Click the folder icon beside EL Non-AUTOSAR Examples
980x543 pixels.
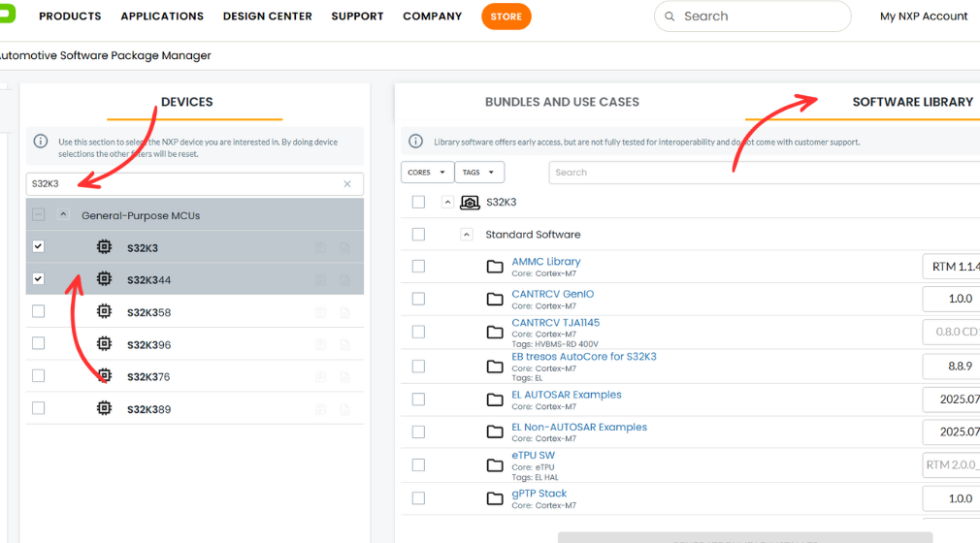point(495,431)
